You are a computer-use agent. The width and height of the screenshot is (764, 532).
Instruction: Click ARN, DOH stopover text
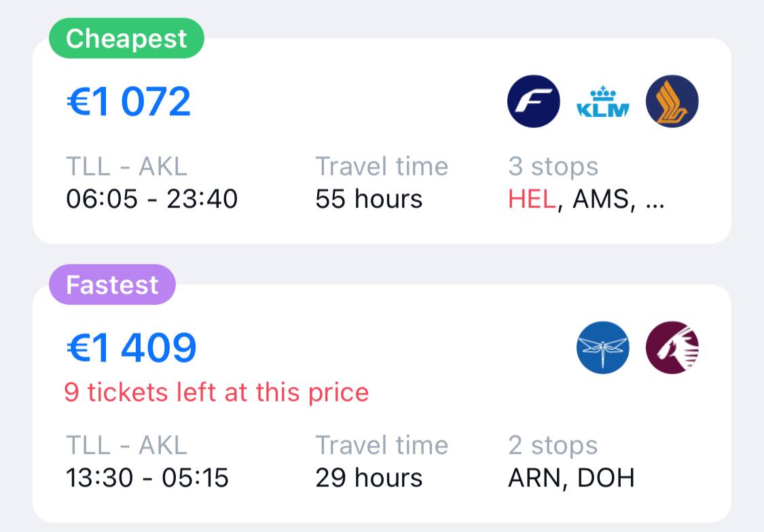pos(571,478)
